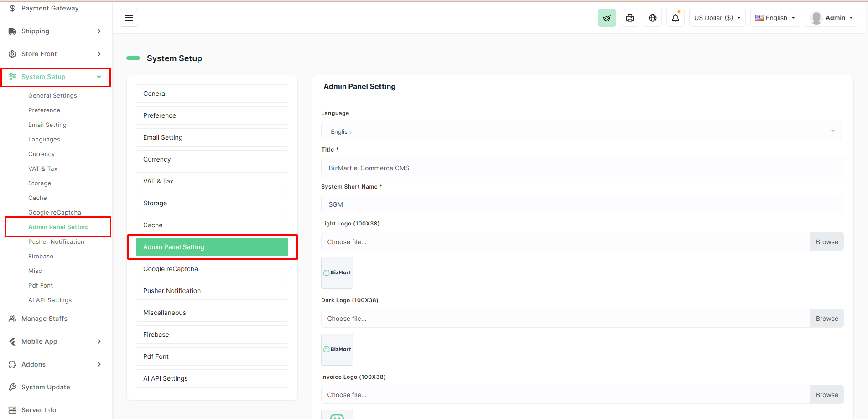868x419 pixels.
Task: Click Browse for Dark Logo file
Action: click(826, 319)
